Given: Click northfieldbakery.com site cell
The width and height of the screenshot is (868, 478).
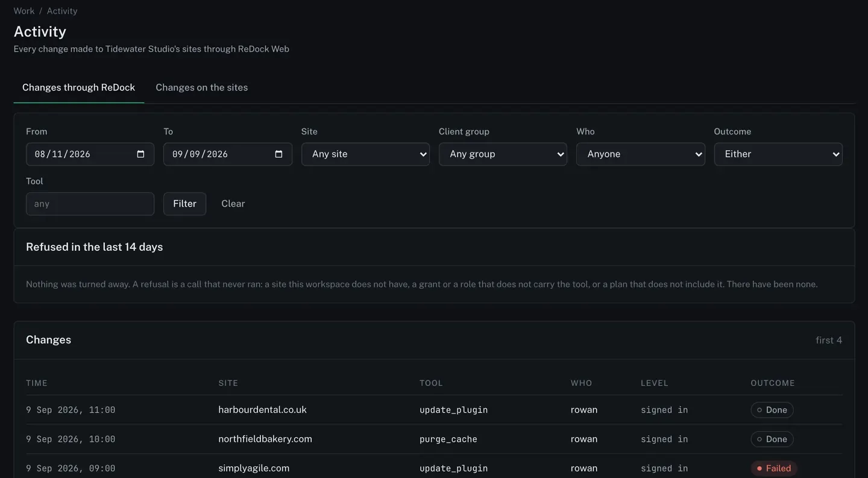Looking at the screenshot, I should pos(265,439).
